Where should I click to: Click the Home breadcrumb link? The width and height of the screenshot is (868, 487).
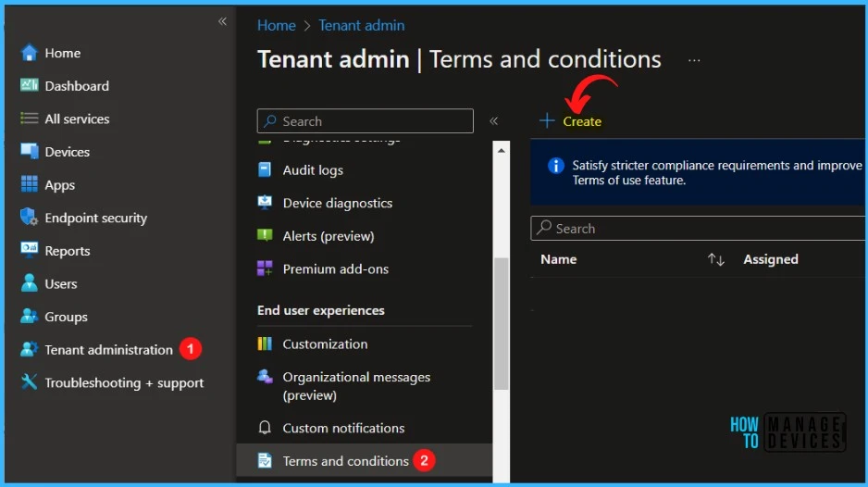277,26
